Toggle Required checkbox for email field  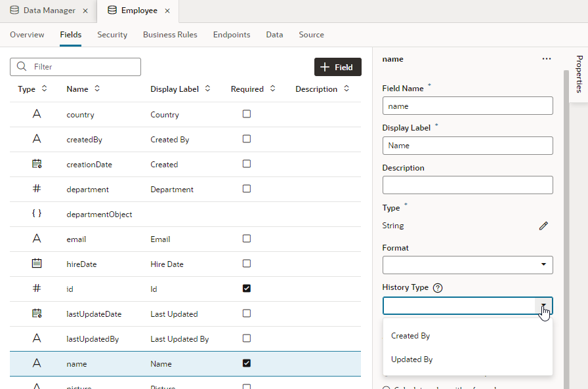coord(247,239)
